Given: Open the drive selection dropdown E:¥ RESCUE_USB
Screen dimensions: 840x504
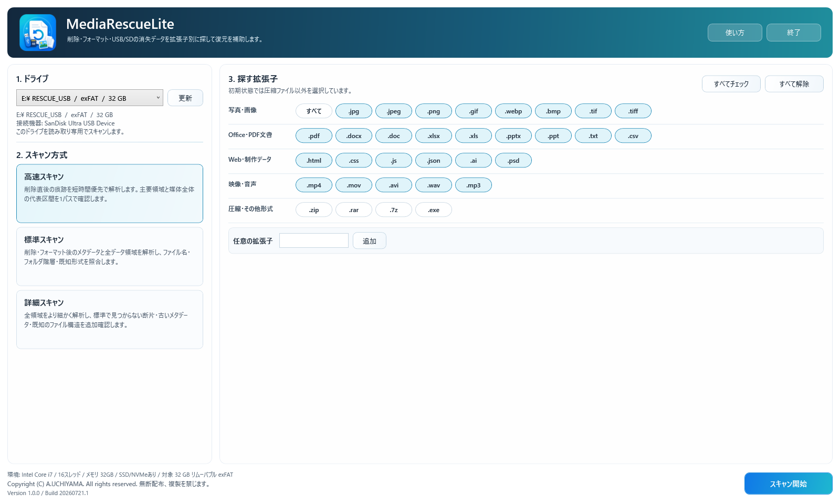Looking at the screenshot, I should 90,98.
